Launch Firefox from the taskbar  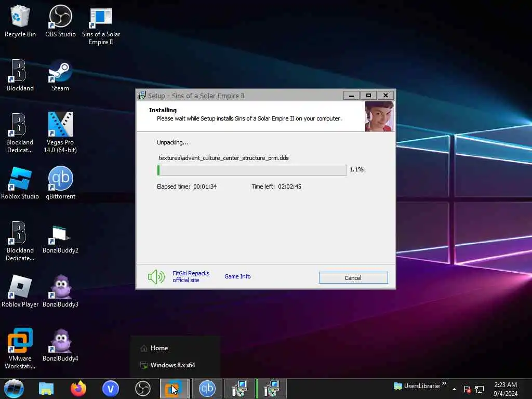tap(78, 389)
